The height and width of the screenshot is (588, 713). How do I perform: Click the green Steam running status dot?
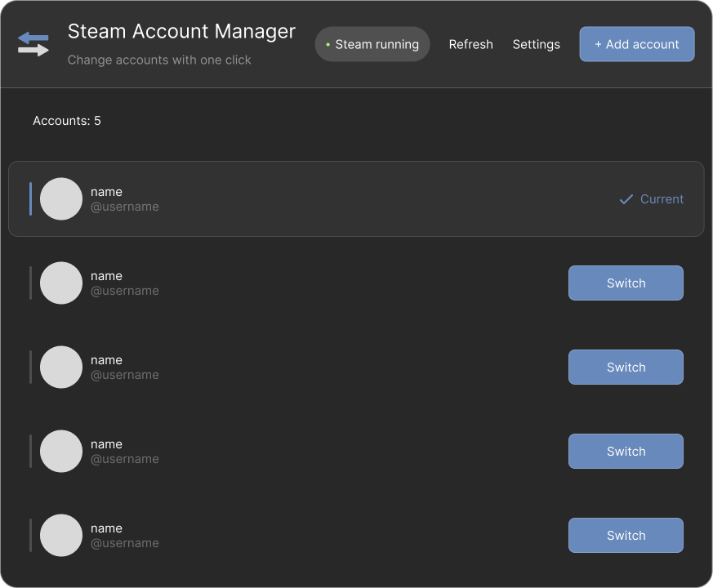pyautogui.click(x=328, y=45)
